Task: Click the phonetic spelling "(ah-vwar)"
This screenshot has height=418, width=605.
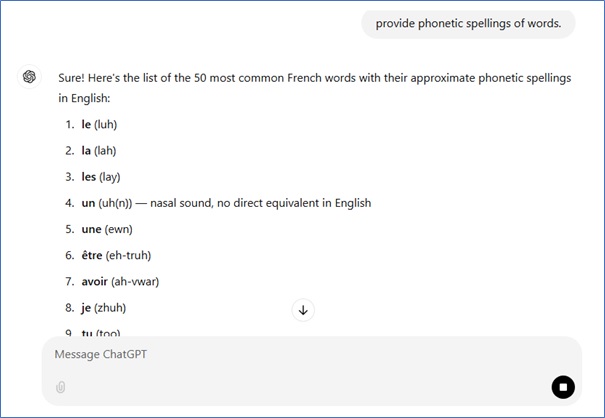Action: pyautogui.click(x=138, y=281)
